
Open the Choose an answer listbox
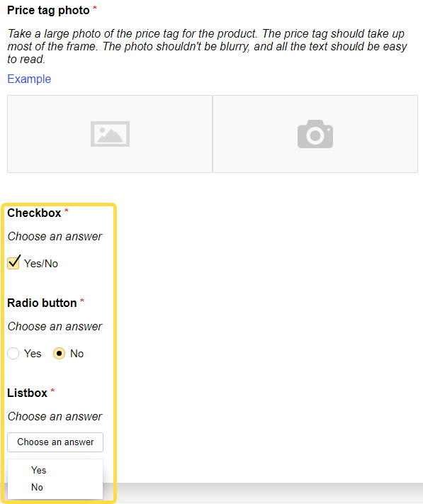click(x=55, y=442)
